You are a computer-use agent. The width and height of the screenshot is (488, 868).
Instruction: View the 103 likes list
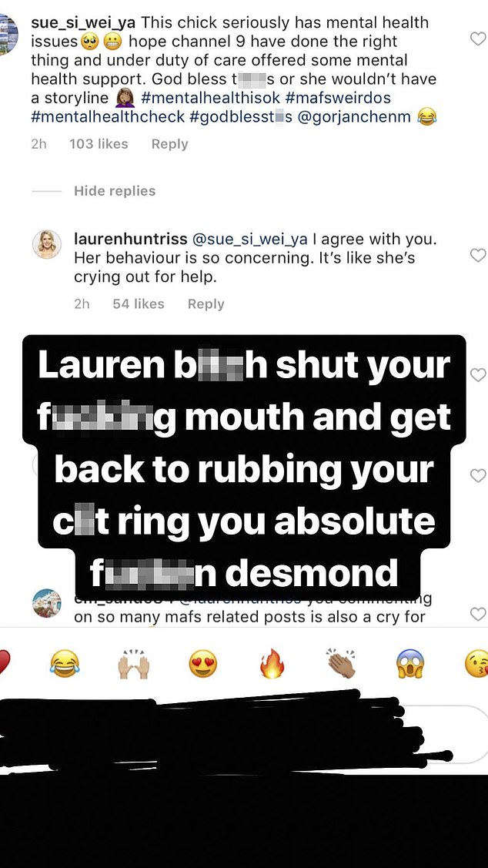click(x=99, y=144)
